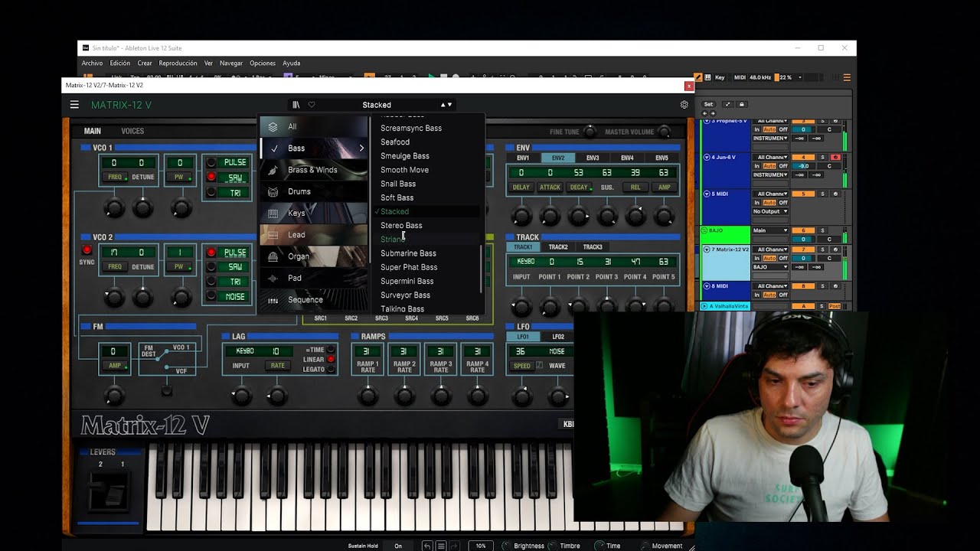
Task: Select the ENV2 envelope tab
Action: click(x=558, y=158)
